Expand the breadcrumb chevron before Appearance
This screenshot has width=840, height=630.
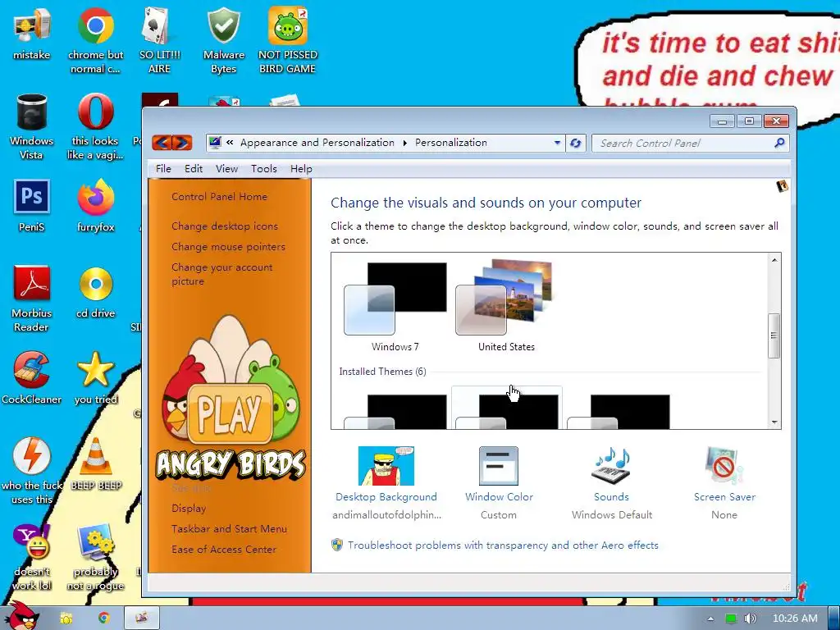230,143
